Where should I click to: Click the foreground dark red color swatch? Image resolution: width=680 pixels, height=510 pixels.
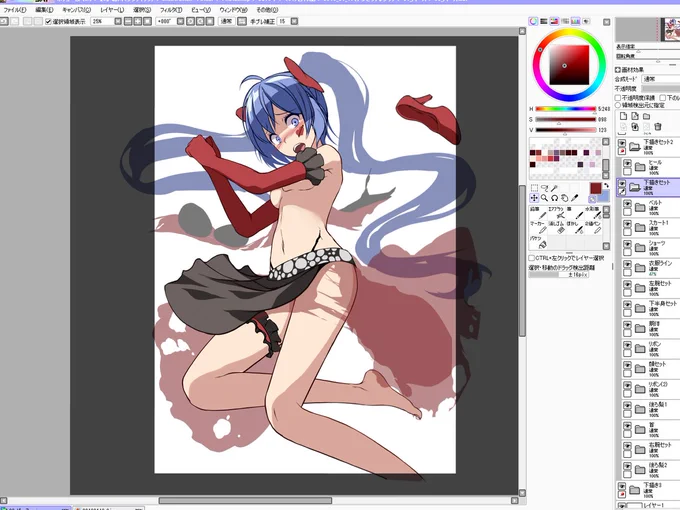pyautogui.click(x=595, y=188)
